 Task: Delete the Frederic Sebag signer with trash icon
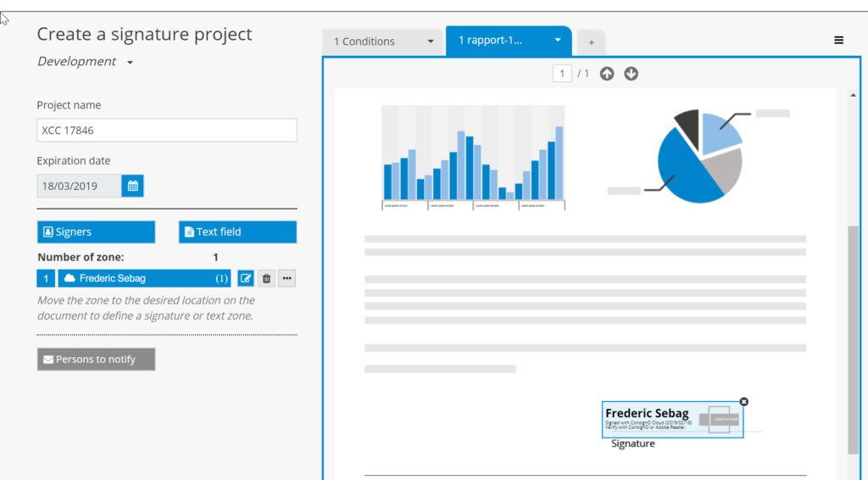266,278
